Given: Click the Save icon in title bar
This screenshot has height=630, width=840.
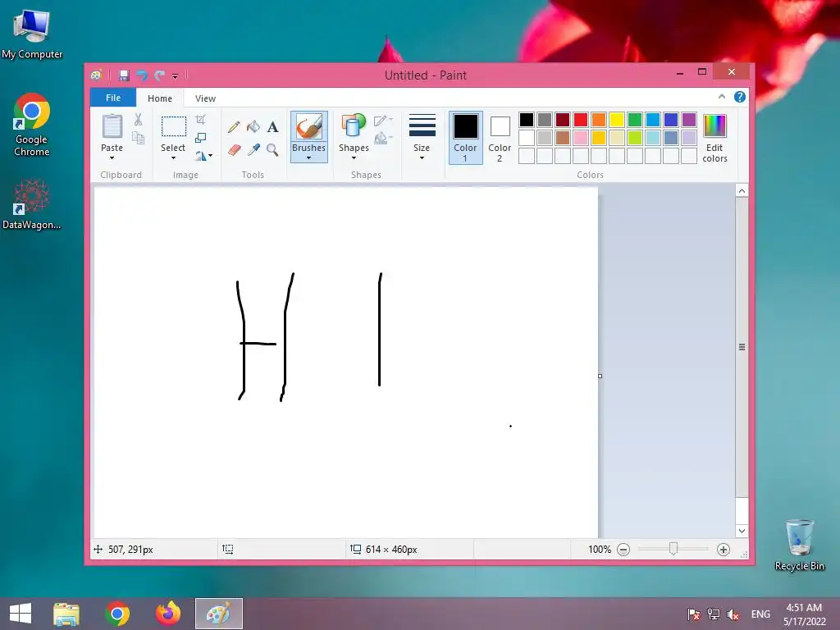Looking at the screenshot, I should [x=124, y=75].
